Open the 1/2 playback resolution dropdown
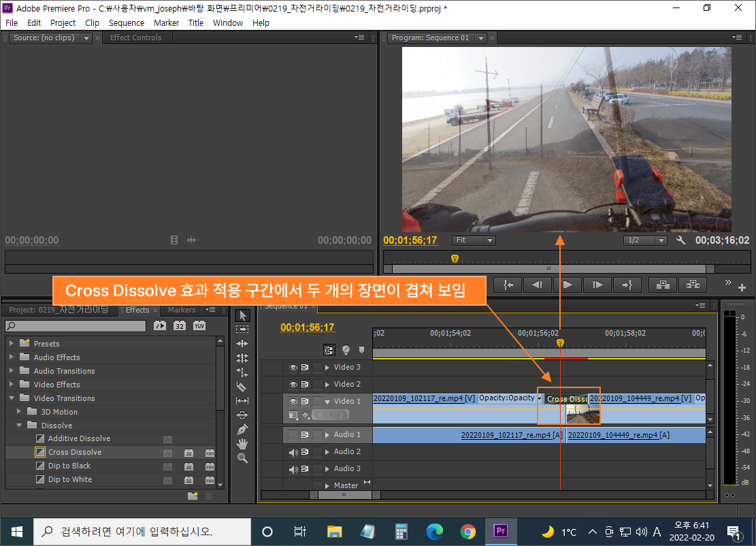756x546 pixels. tap(645, 240)
